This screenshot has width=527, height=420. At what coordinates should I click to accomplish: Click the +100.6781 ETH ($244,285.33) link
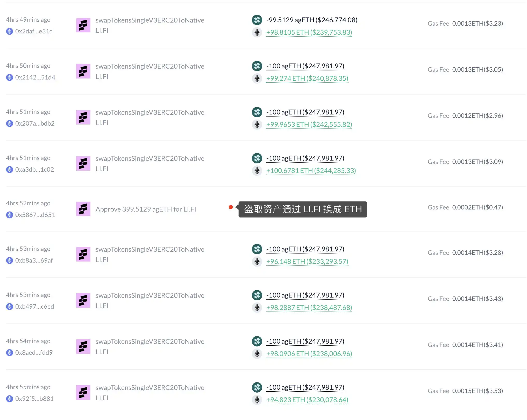(x=311, y=171)
